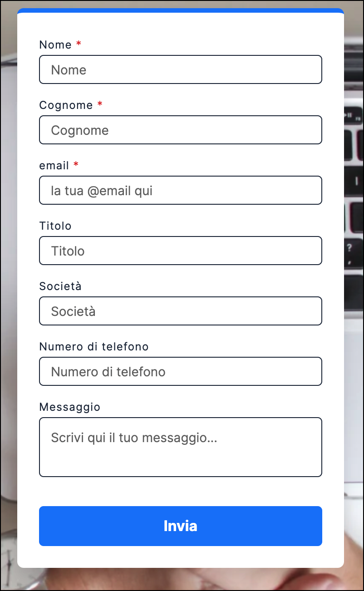364x591 pixels.
Task: Click the Messaggio label text
Action: click(x=69, y=407)
